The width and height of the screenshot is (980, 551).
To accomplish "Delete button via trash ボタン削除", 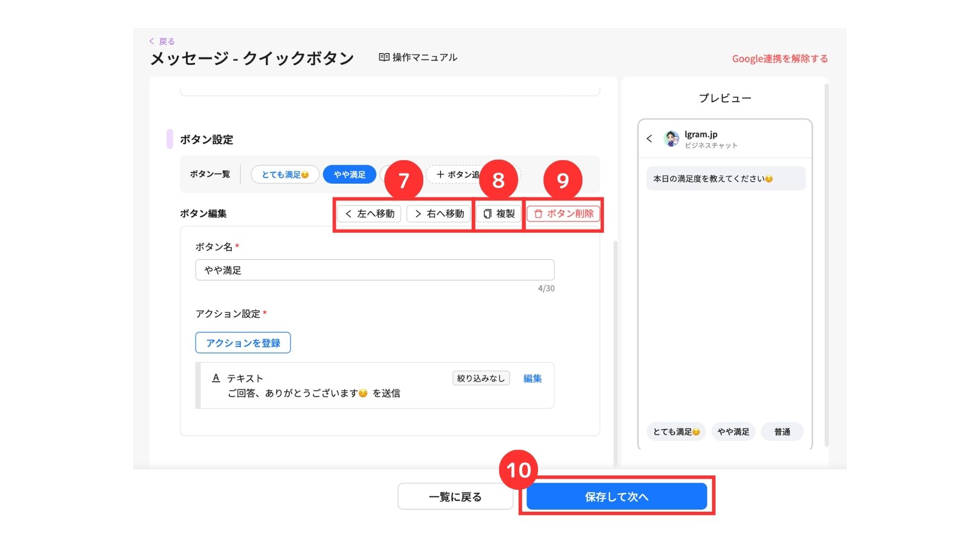I will coord(538,214).
